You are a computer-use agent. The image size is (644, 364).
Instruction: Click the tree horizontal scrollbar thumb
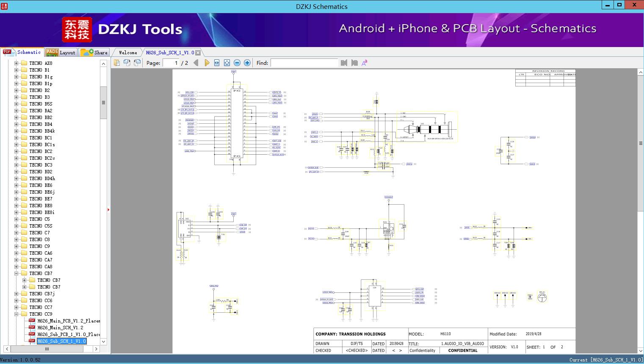point(47,349)
